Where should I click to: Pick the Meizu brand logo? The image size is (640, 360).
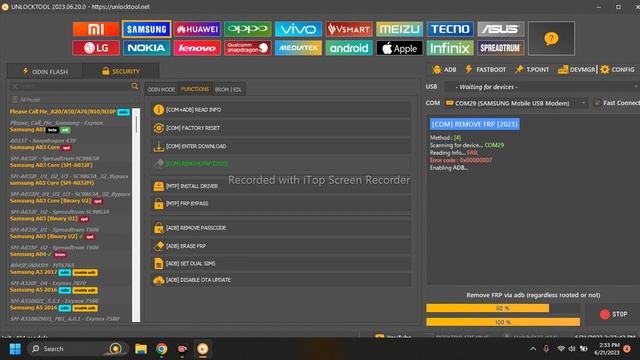tap(400, 29)
